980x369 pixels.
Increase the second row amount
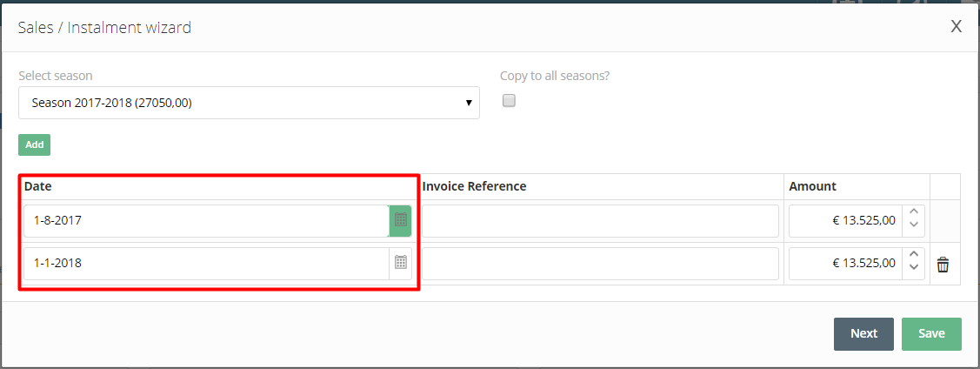pyautogui.click(x=913, y=256)
